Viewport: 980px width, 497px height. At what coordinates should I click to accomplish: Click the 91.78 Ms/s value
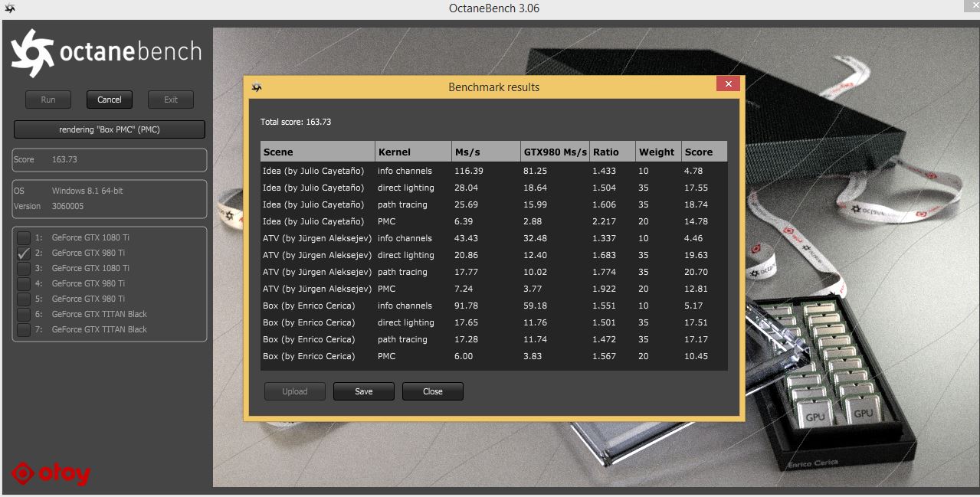point(467,306)
